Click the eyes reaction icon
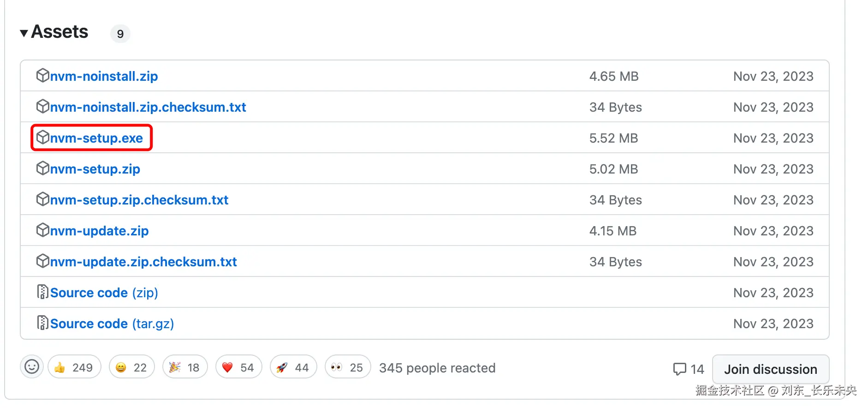868x408 pixels. (x=337, y=367)
